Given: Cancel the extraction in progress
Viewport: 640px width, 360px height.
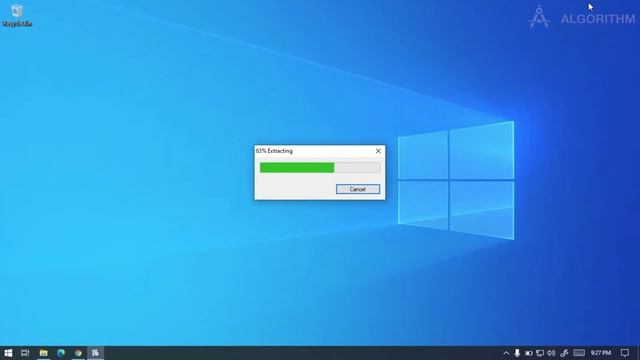Looking at the screenshot, I should (x=358, y=189).
